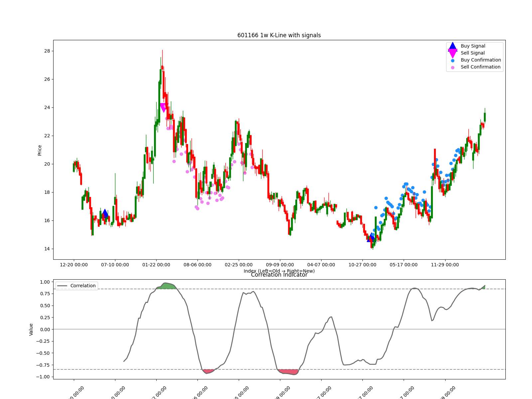
Task: Click the correlation axis tick label '−0.25'
Action: (x=43, y=341)
